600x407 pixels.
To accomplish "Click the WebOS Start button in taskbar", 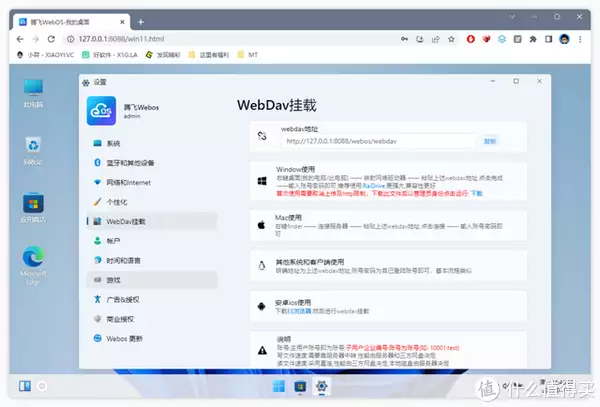I will point(279,386).
